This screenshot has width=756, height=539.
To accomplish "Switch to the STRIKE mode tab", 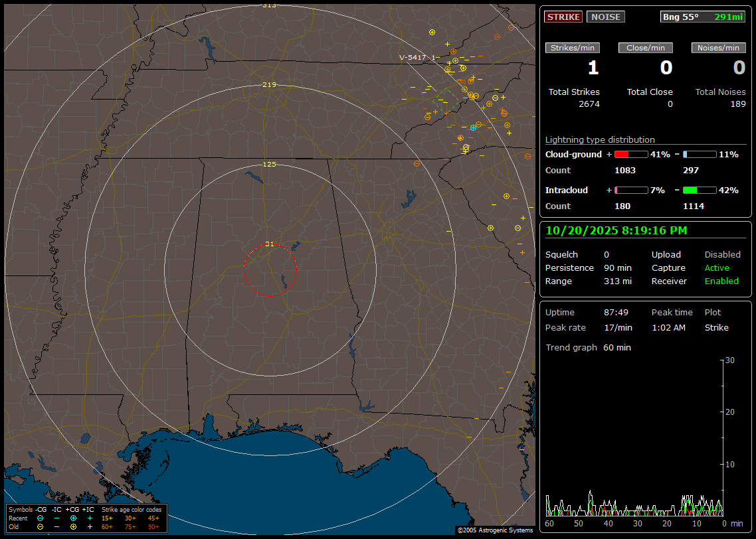I will point(563,17).
